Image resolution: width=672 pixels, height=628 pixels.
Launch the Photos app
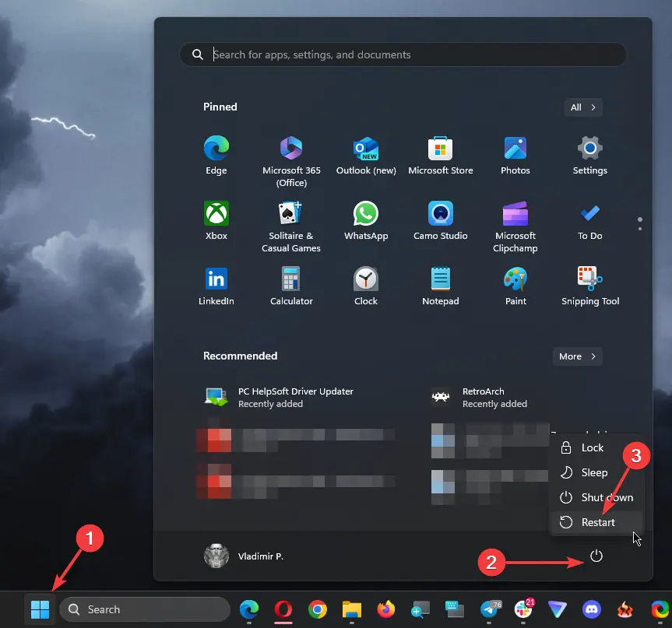click(x=515, y=155)
